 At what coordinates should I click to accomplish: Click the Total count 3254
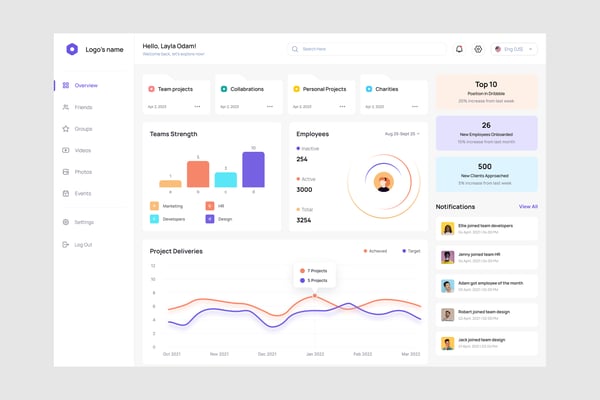[304, 220]
